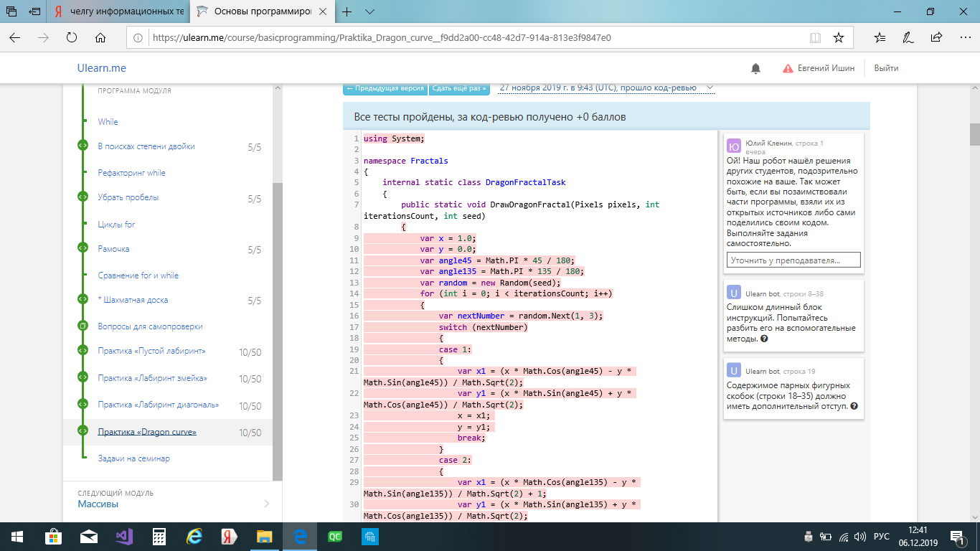Open the browser tab list chevron
Screen dimensions: 980x551
click(370, 11)
